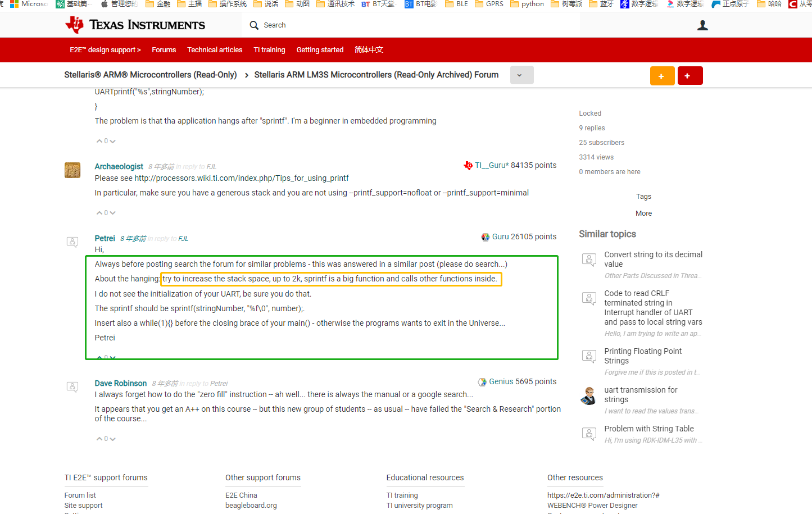Click avatar icon beside 'Printing Floating Point Strings'
This screenshot has height=514, width=812.
click(x=589, y=356)
